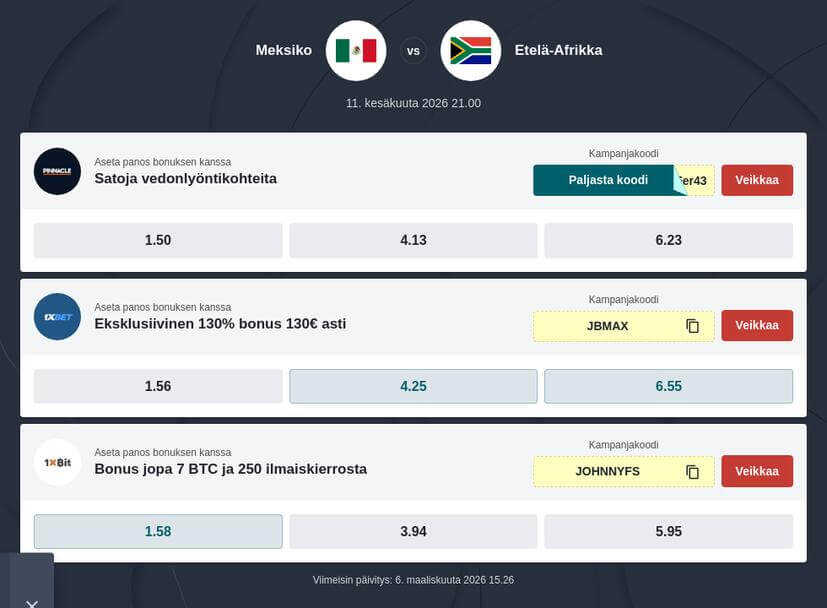Select the 6.55 away-win odds at 1xBet

point(668,385)
